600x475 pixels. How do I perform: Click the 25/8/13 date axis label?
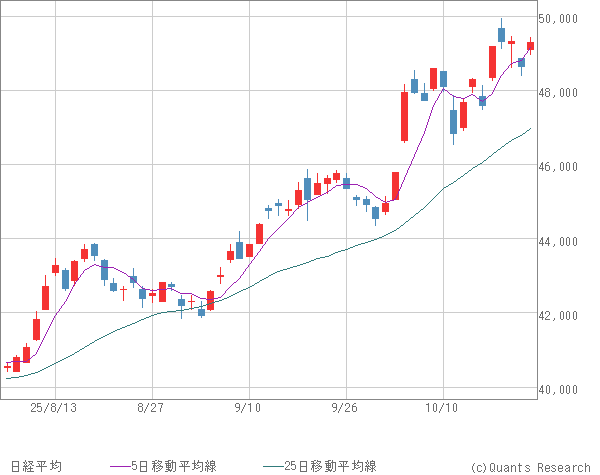(x=54, y=408)
